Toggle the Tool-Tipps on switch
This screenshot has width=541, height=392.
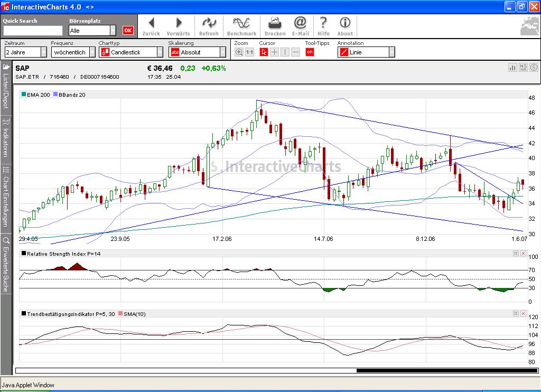310,52
